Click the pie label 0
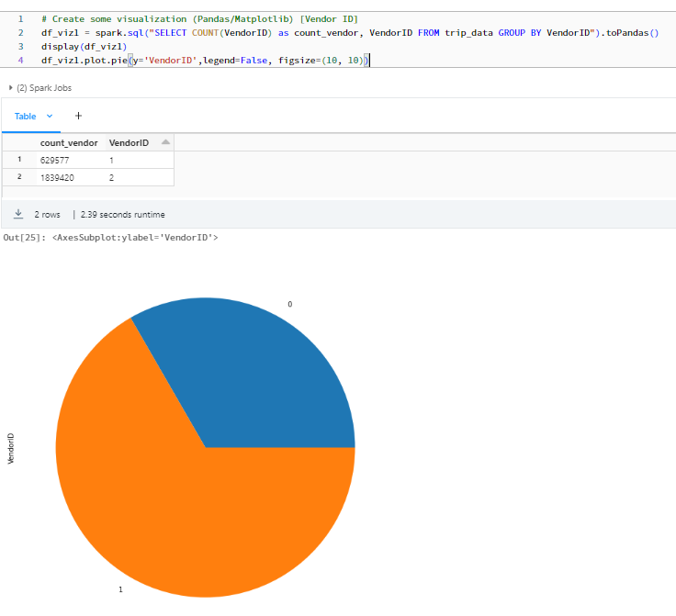 click(290, 304)
